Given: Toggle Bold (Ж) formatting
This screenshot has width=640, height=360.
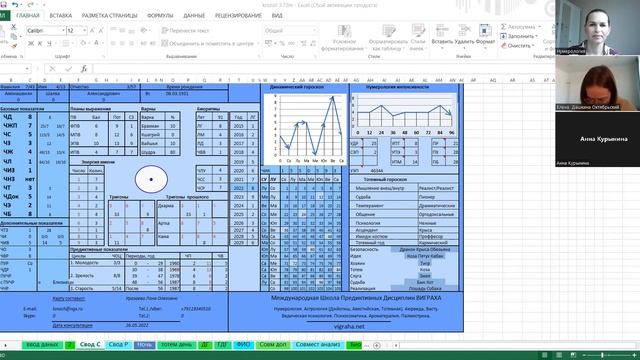Looking at the screenshot, I should click(31, 43).
